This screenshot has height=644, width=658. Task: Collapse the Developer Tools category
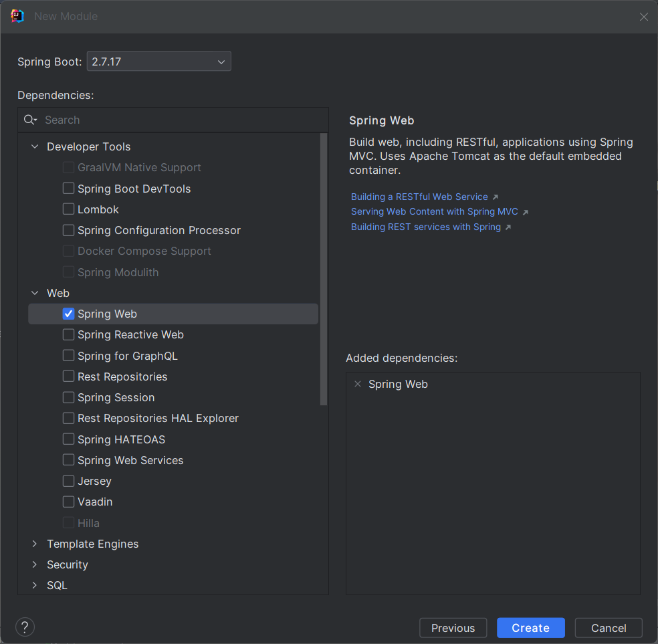coord(35,146)
